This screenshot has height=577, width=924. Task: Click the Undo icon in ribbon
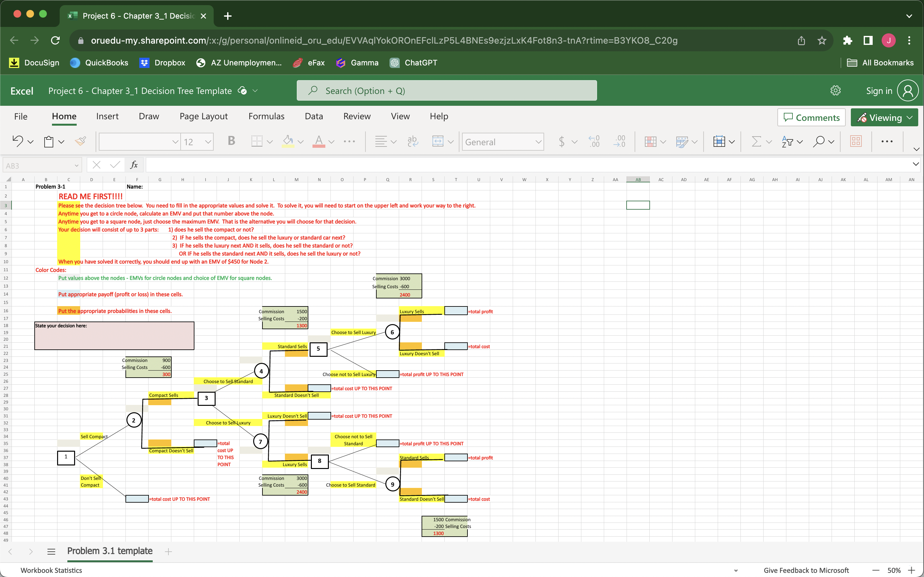(x=18, y=142)
